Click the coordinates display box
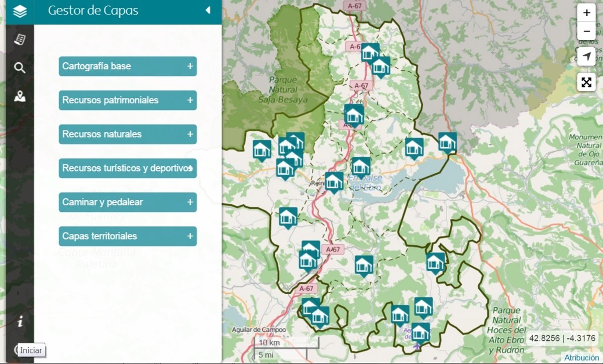The width and height of the screenshot is (603, 364). coord(562,338)
